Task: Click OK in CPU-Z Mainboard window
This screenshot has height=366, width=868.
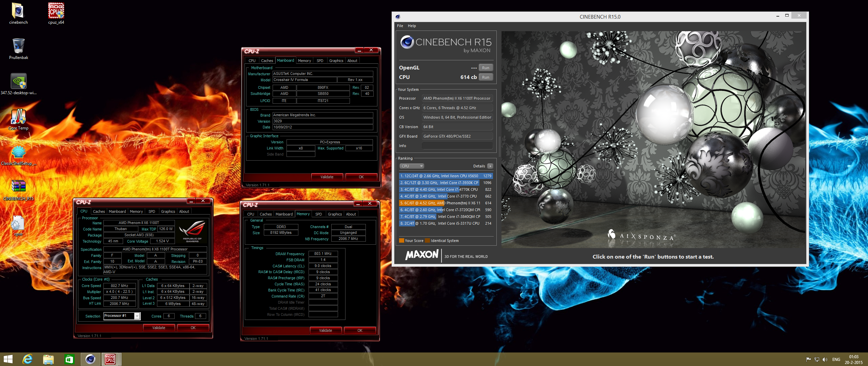Action: tap(361, 177)
